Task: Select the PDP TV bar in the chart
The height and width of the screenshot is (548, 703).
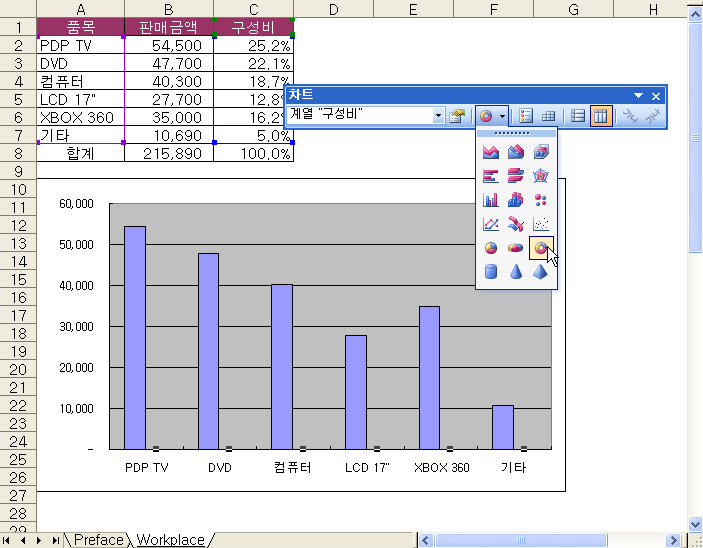Action: click(135, 337)
